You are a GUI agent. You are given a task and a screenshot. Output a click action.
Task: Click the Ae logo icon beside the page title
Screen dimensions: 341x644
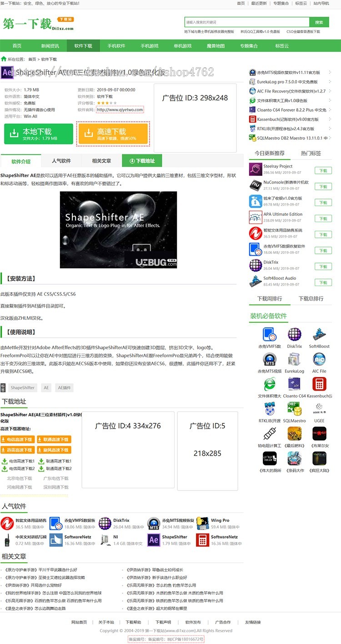7,72
